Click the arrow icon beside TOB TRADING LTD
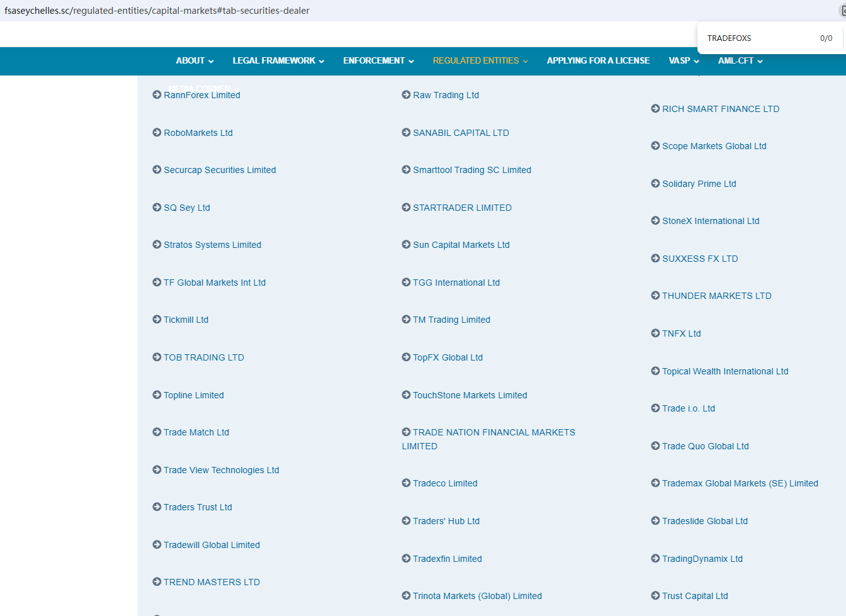The height and width of the screenshot is (616, 846). (157, 357)
